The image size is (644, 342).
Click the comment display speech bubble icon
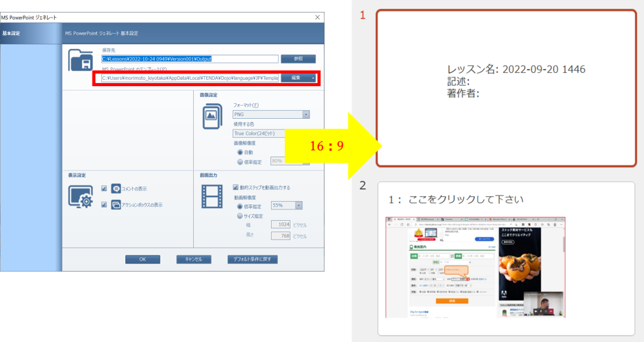[x=116, y=189]
